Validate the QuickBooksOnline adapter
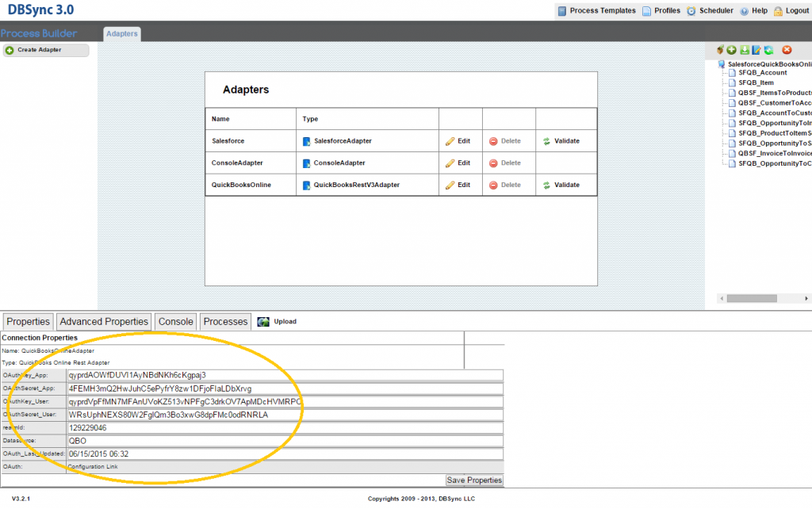 click(x=561, y=185)
